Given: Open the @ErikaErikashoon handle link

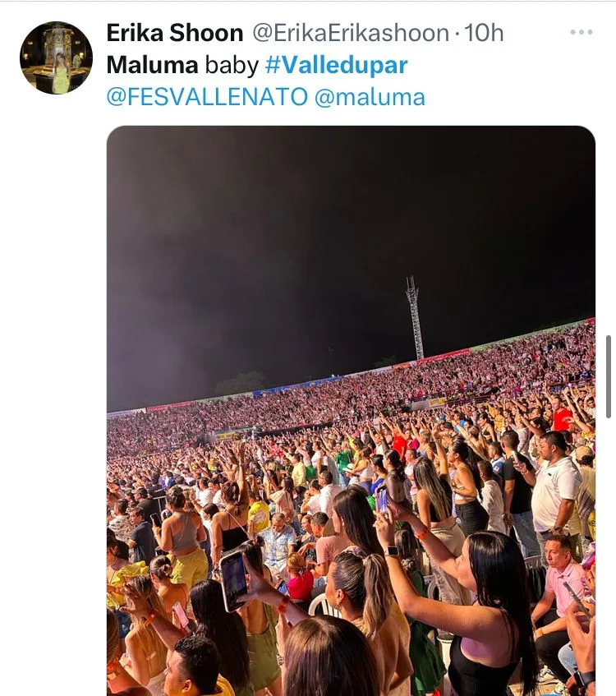Looking at the screenshot, I should point(351,33).
